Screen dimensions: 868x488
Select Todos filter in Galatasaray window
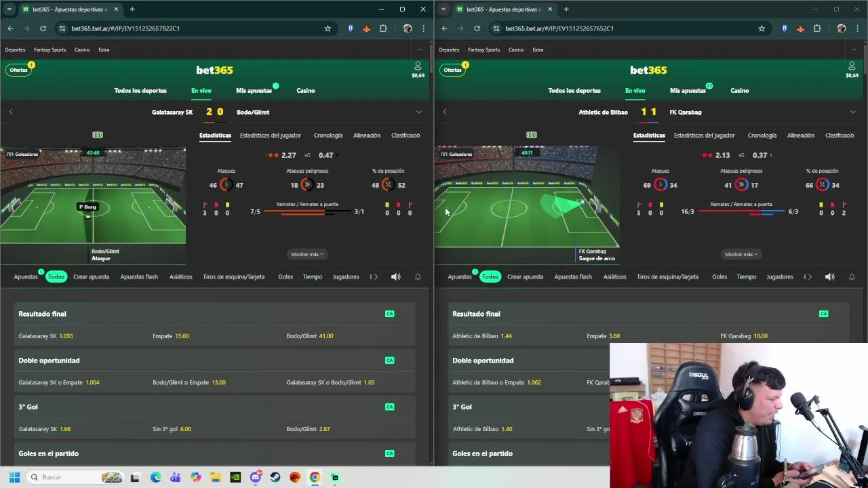click(x=56, y=277)
